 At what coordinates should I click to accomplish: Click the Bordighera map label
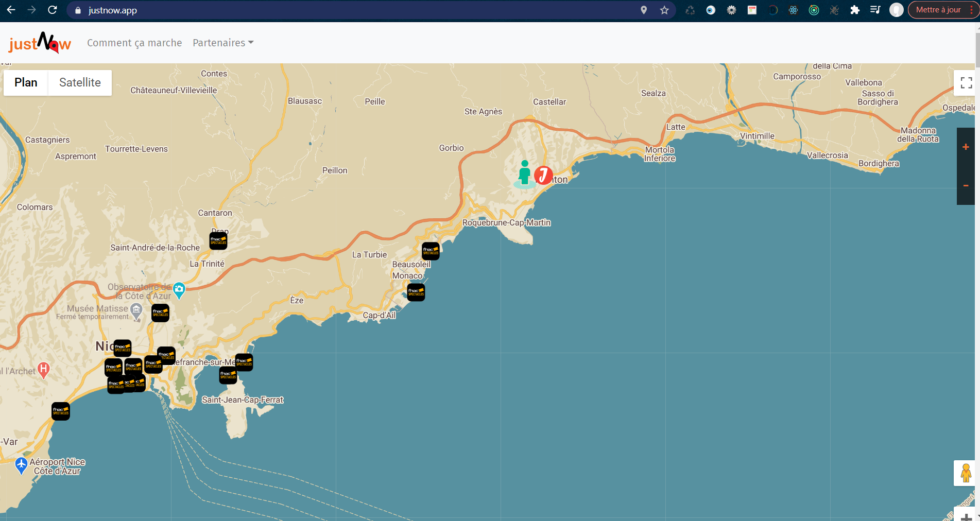tap(879, 163)
